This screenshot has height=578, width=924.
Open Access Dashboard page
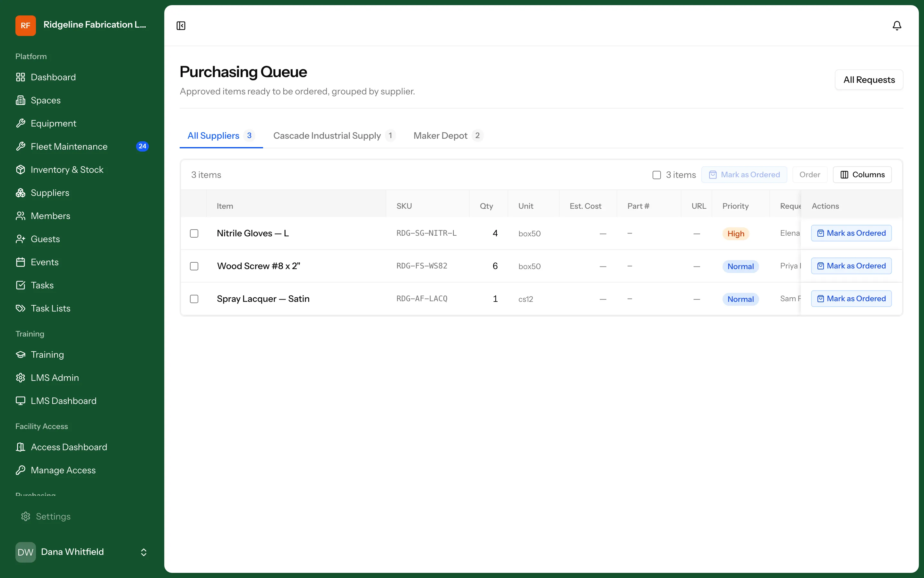coord(82,447)
